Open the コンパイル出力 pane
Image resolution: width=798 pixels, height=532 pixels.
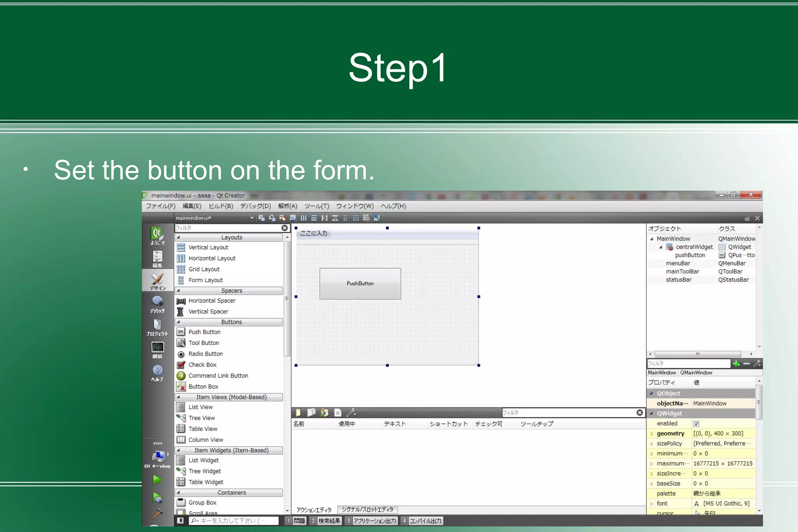(x=422, y=521)
